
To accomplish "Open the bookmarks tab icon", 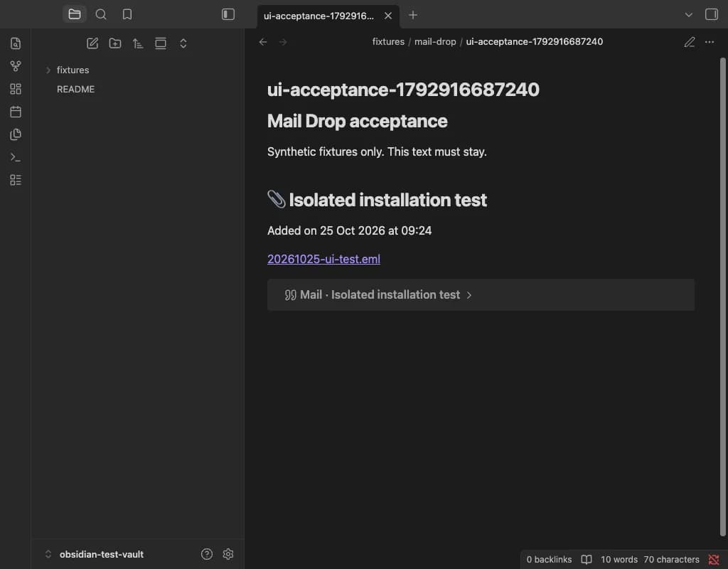I will [x=127, y=14].
